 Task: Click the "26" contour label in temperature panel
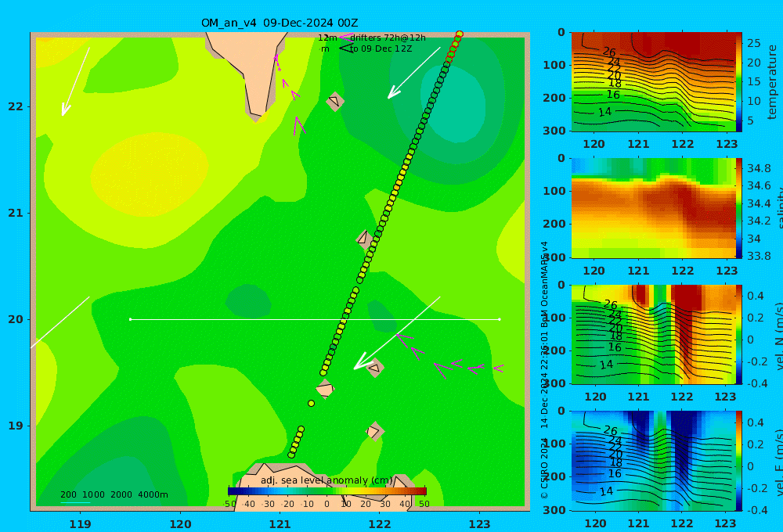609,52
